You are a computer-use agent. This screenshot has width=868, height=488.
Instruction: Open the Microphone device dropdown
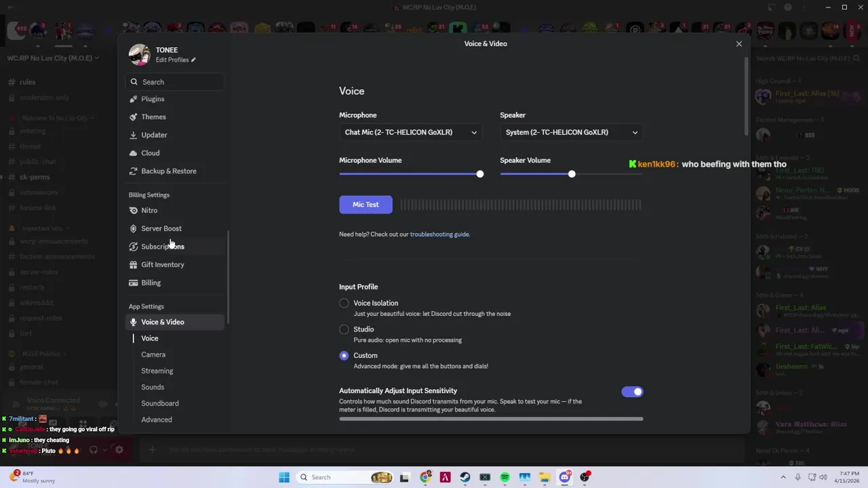coord(410,132)
